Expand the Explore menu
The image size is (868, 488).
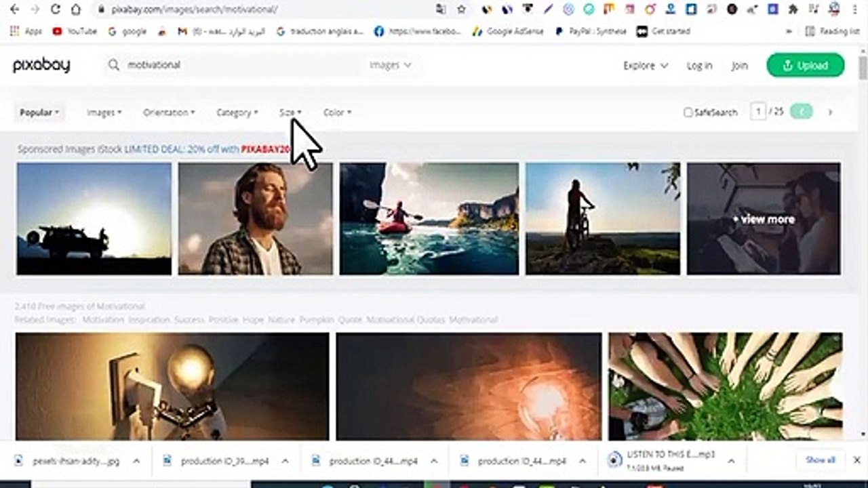pyautogui.click(x=646, y=66)
